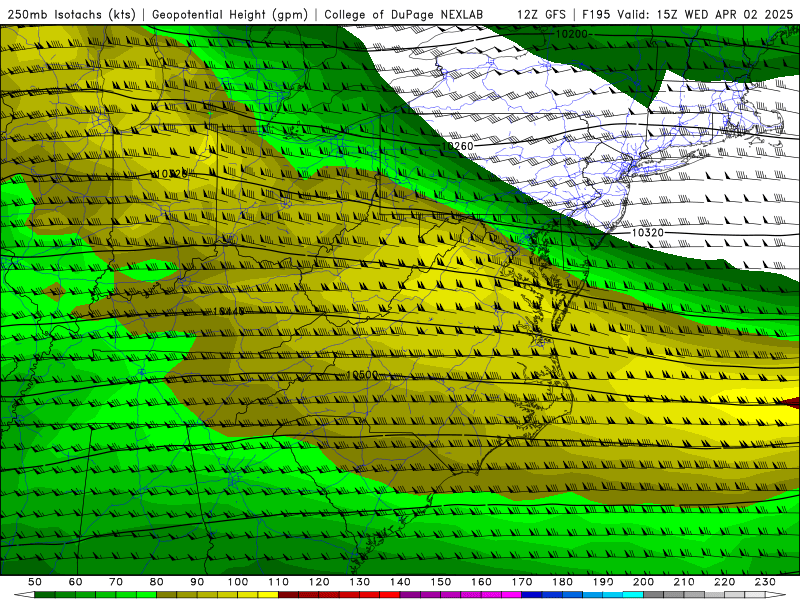This screenshot has width=800, height=600.
Task: Click the 10200 height contour label
Action: click(x=571, y=34)
